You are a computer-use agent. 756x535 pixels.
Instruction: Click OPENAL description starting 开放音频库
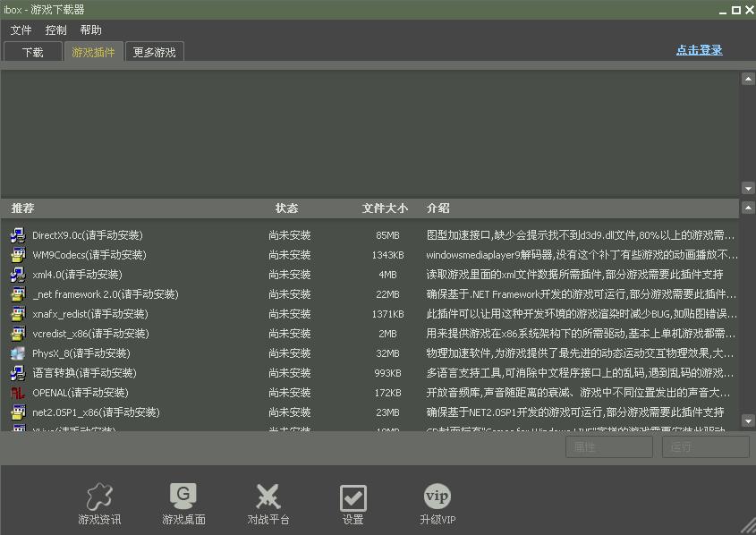click(578, 393)
